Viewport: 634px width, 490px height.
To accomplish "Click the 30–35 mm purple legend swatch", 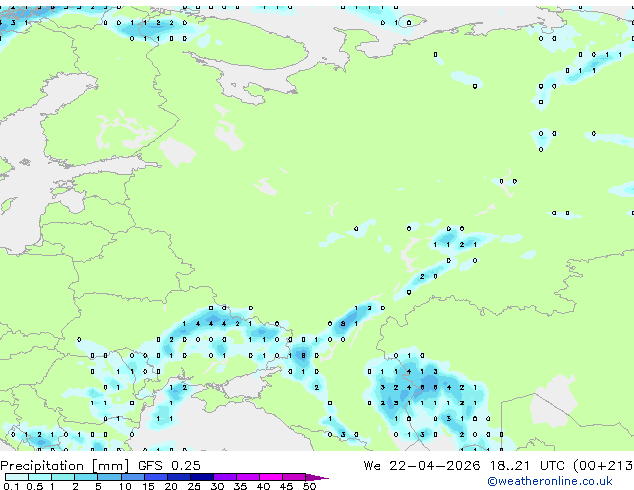I will (225, 477).
